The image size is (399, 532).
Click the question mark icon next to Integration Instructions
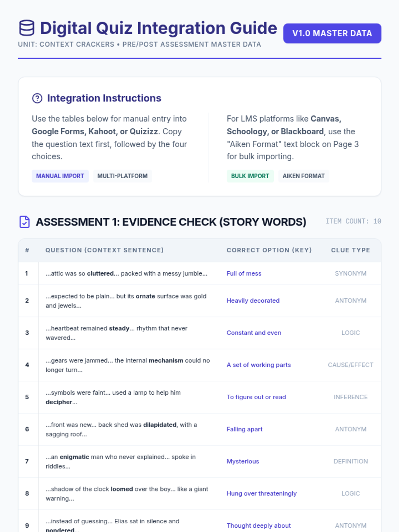pyautogui.click(x=37, y=98)
